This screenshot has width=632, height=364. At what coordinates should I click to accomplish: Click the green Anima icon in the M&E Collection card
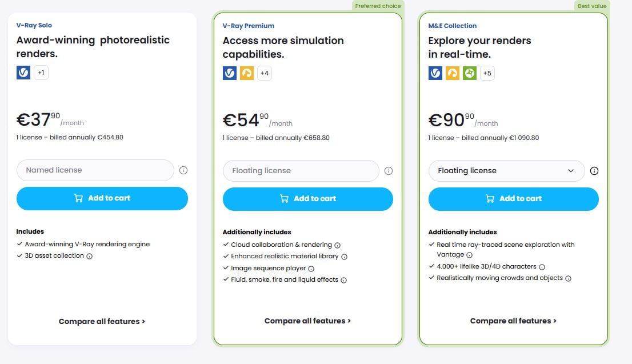(469, 73)
